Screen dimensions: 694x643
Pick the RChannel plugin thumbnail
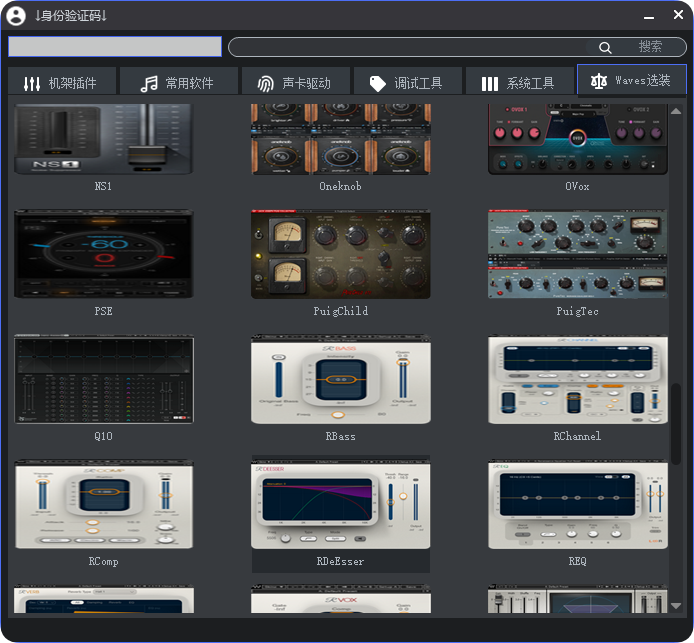click(578, 379)
